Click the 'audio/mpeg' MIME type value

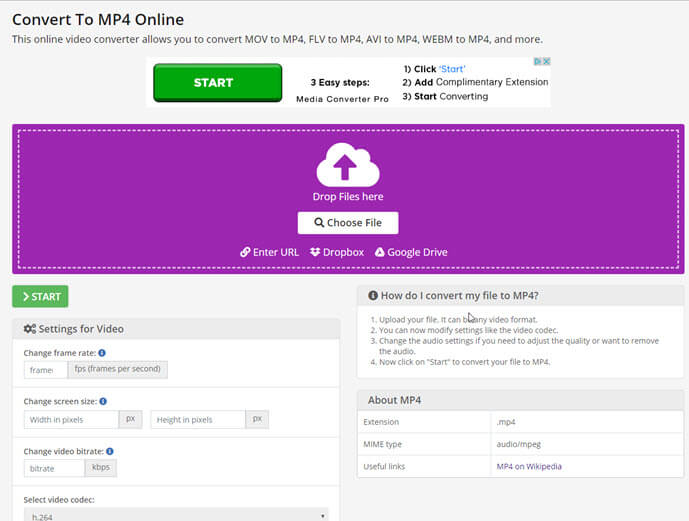519,444
